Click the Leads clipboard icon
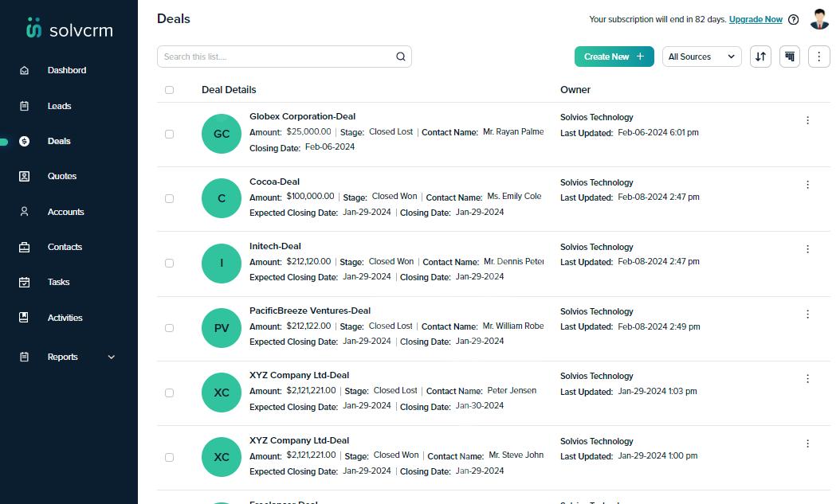 tap(24, 106)
